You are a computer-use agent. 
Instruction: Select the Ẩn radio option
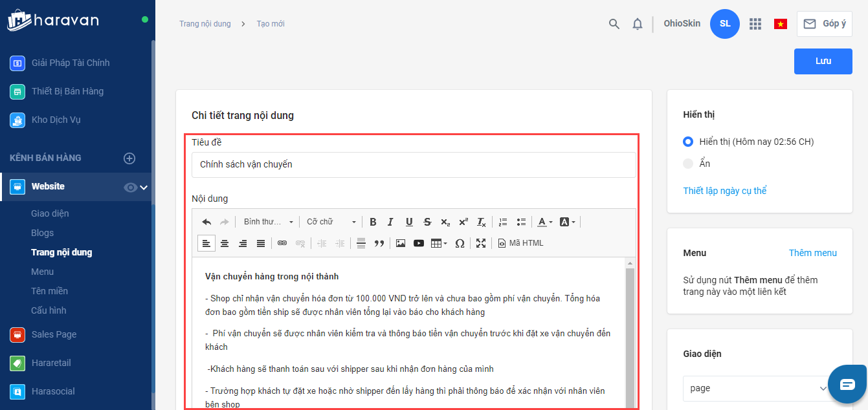point(688,164)
